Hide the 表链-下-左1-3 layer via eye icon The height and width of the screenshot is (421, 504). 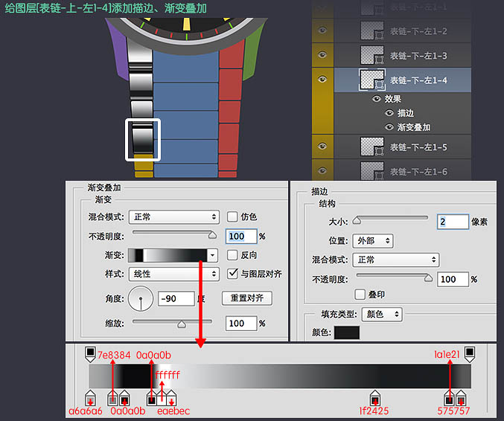pyautogui.click(x=322, y=55)
